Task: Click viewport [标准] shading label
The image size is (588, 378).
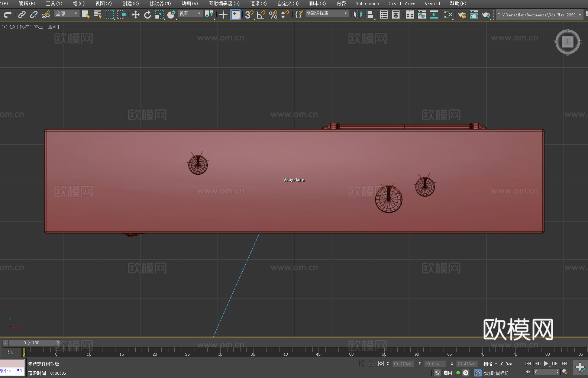Action: 26,27
